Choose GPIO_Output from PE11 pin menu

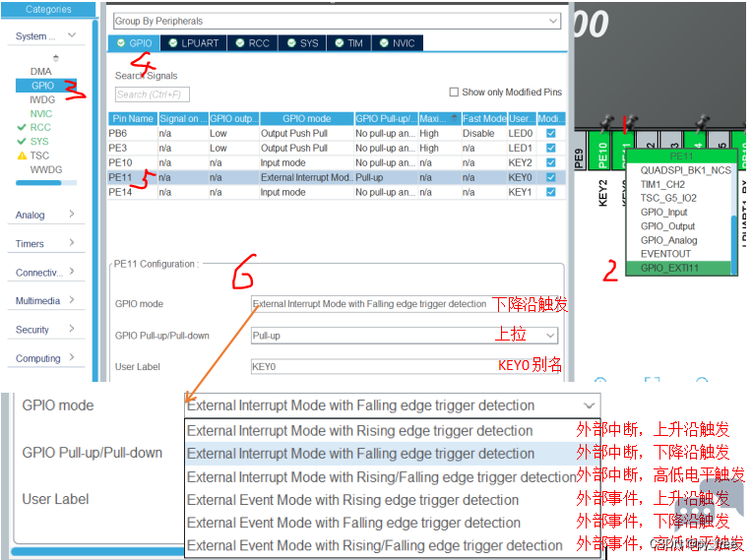point(667,226)
